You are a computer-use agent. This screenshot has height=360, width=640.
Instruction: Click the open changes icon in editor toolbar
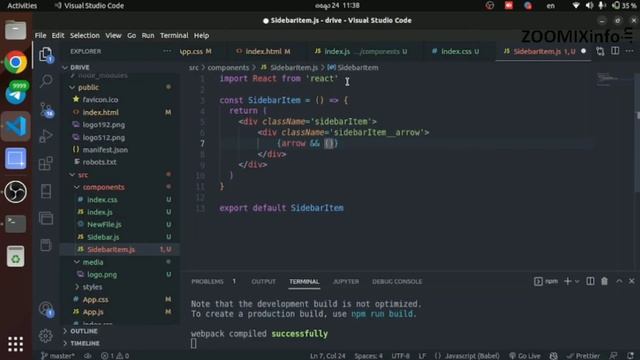coord(600,51)
